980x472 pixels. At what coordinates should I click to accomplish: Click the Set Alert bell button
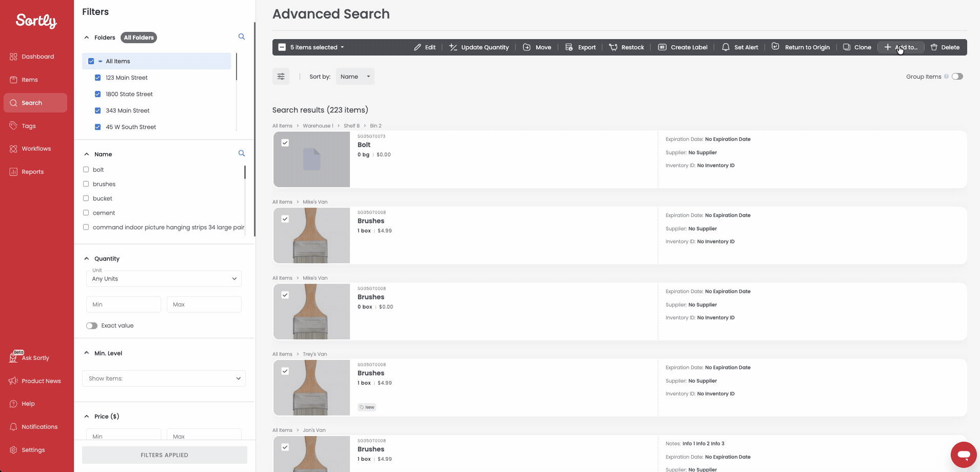click(x=739, y=47)
